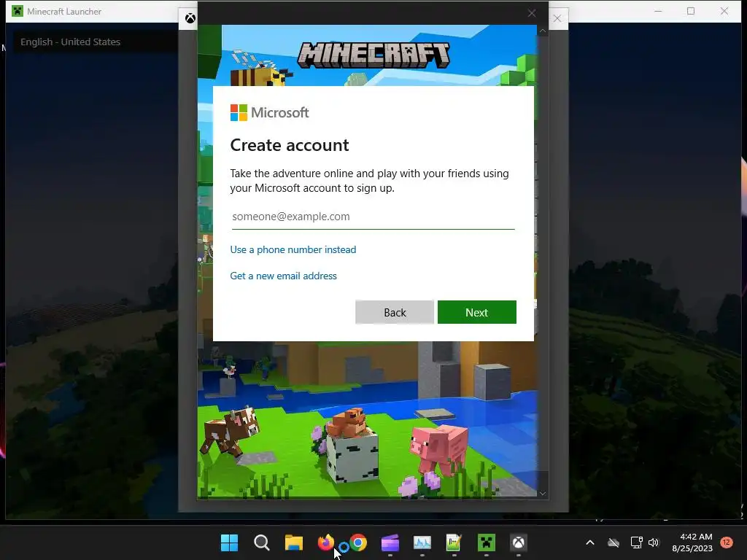
Task: Click the Microsoft logo in dialog
Action: 270,113
